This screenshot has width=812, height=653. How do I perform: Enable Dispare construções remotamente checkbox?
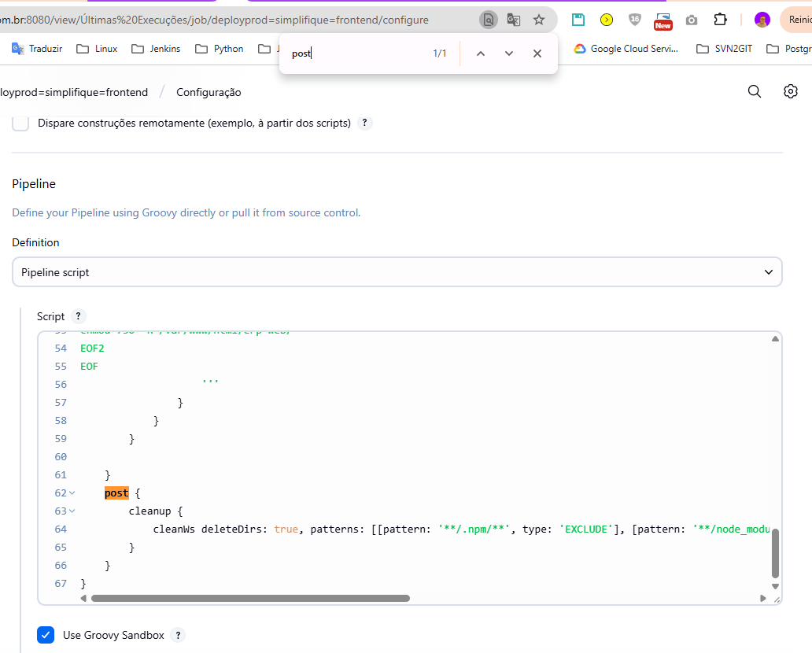point(20,124)
